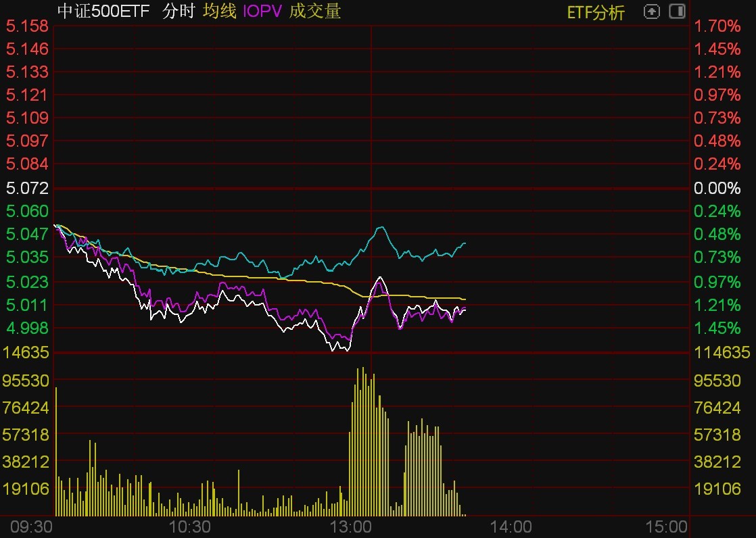
Task: Toggle the 成交量 volume legend
Action: tap(315, 11)
